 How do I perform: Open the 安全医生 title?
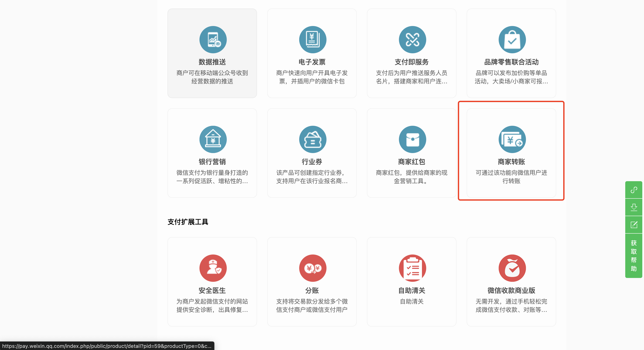(x=212, y=290)
